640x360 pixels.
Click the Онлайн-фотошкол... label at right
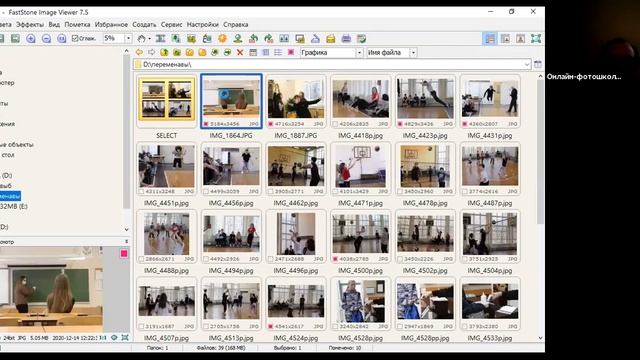(584, 76)
